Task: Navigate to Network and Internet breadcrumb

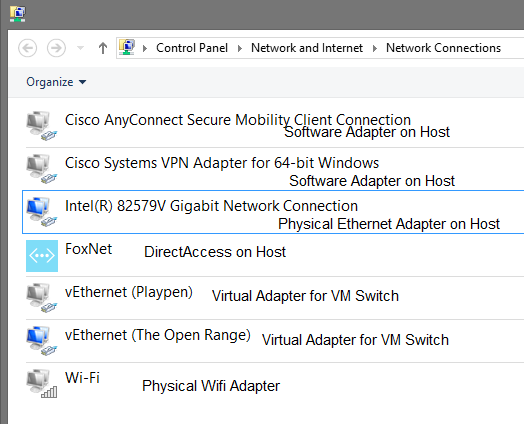Action: pyautogui.click(x=307, y=48)
